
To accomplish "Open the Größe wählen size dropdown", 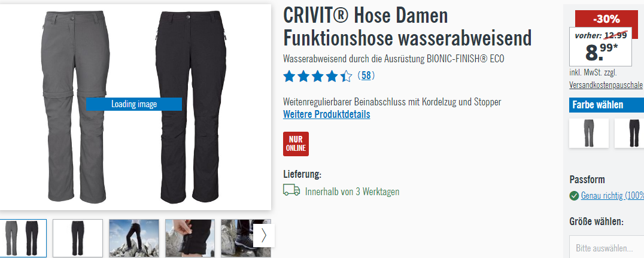I will coord(607,247).
